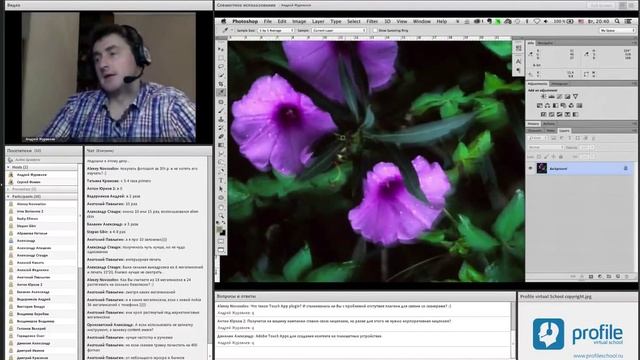Add a Vibrance adjustment
Screen dimensions: 640x360
pos(575,96)
